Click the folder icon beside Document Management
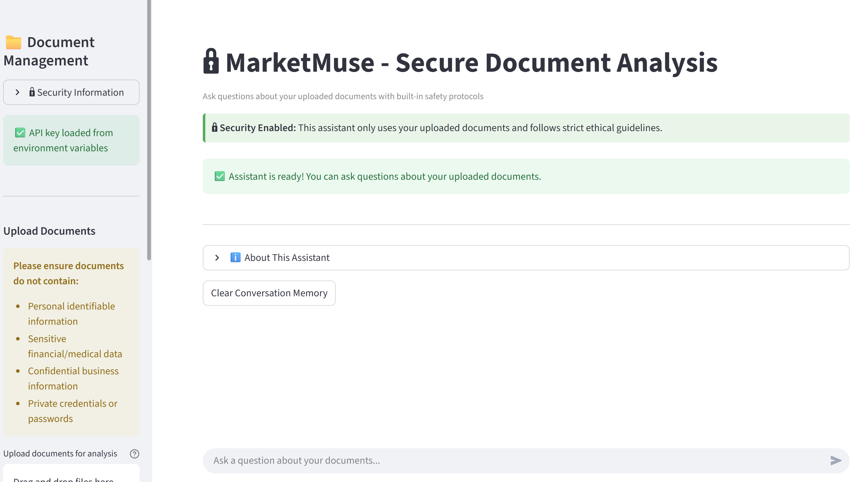This screenshot has width=868, height=482. (x=14, y=42)
